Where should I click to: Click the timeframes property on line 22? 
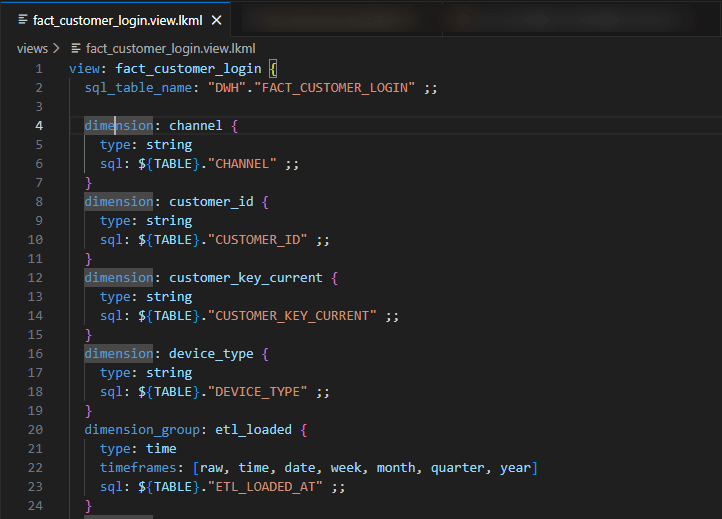(x=138, y=468)
